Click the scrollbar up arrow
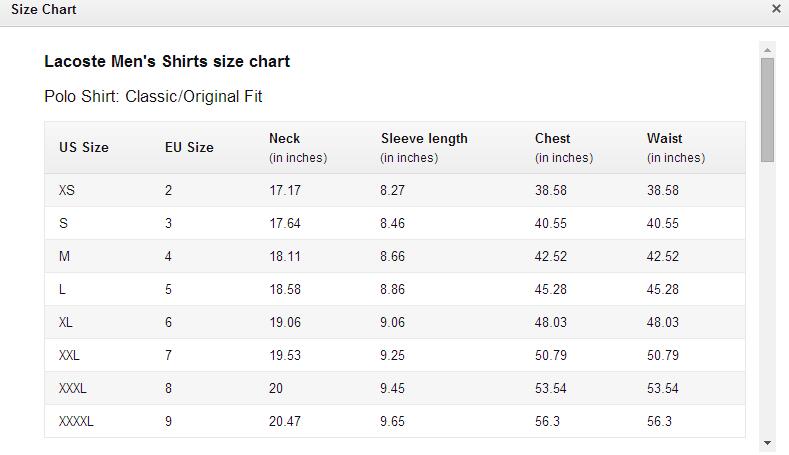789x455 pixels. (767, 50)
